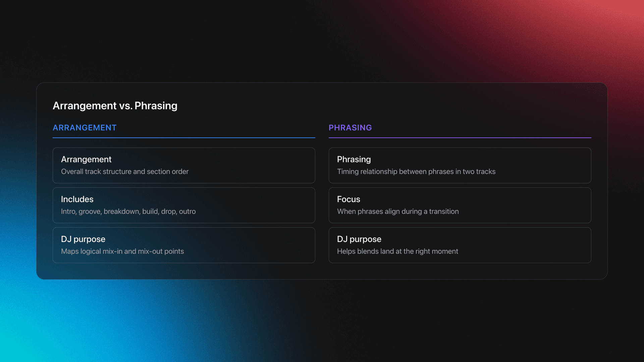Click the 'Arrangement' card title

click(86, 159)
